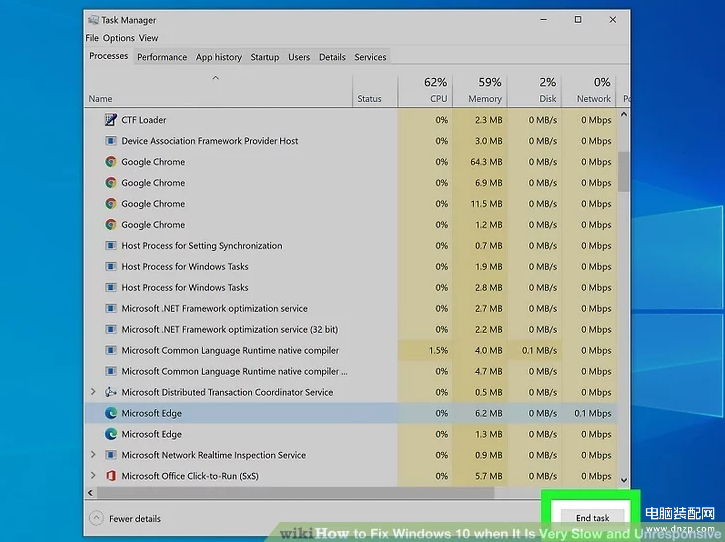Open the File menu
This screenshot has width=725, height=542.
(92, 38)
